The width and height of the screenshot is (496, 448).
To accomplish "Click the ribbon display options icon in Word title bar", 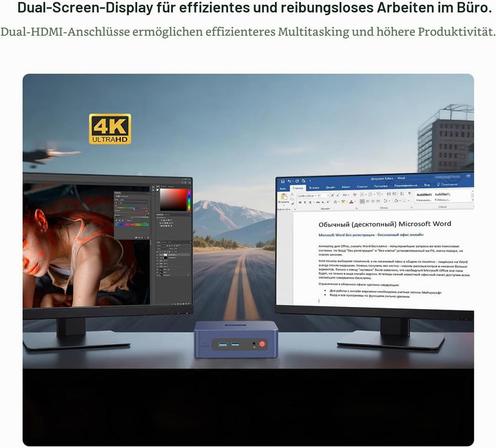I will (x=468, y=176).
